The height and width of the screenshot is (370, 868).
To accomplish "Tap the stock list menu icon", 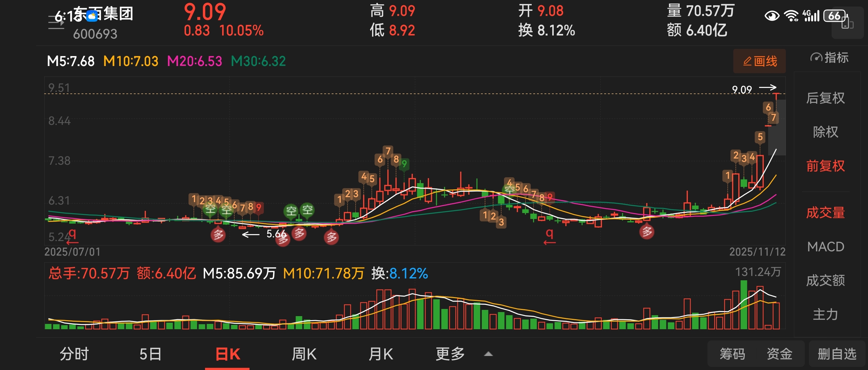I will 56,23.
